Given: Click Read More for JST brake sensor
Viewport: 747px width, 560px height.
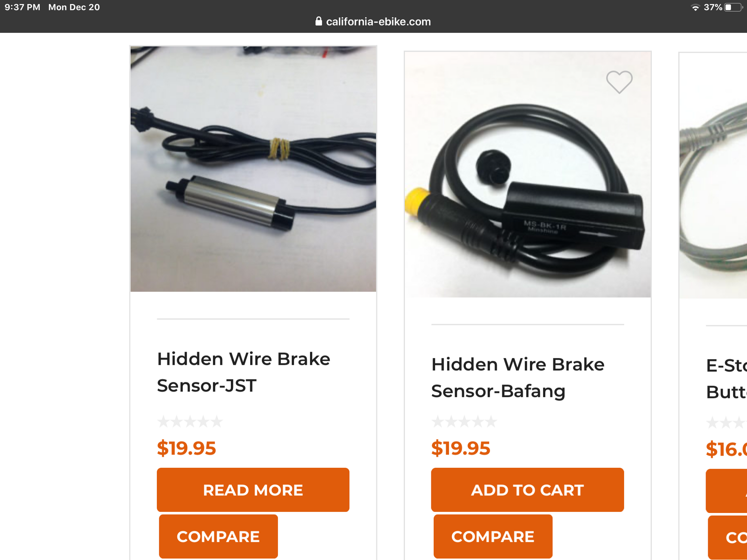Looking at the screenshot, I should pos(253,490).
